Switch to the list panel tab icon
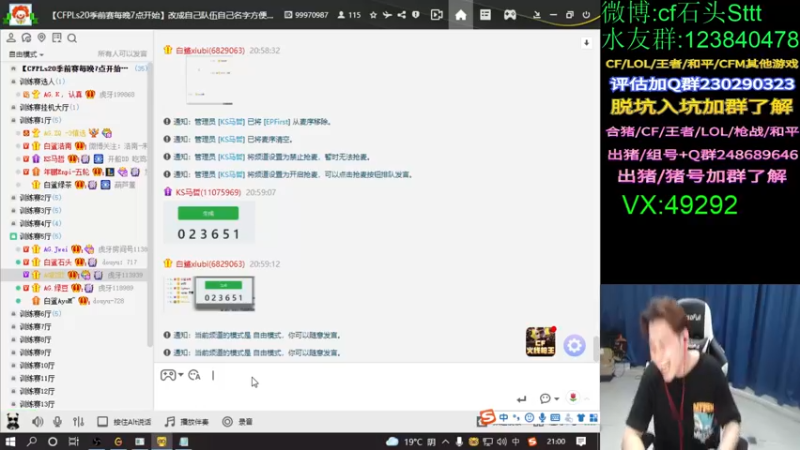The height and width of the screenshot is (450, 800). tap(485, 15)
